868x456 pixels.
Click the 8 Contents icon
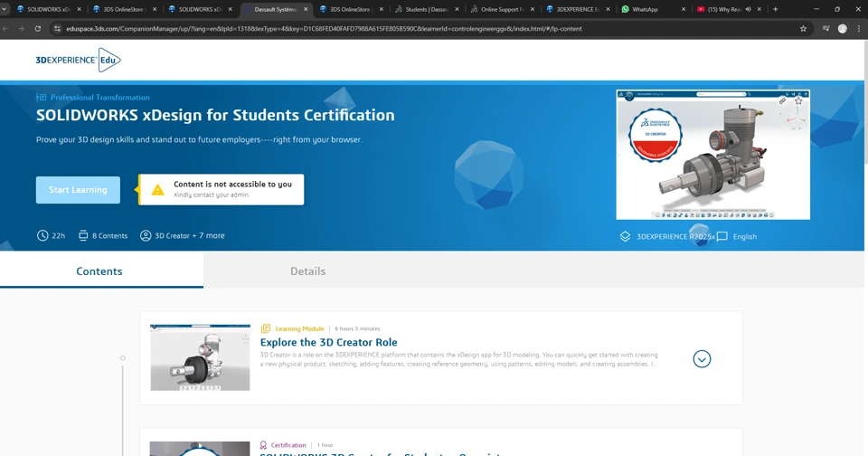coord(83,235)
